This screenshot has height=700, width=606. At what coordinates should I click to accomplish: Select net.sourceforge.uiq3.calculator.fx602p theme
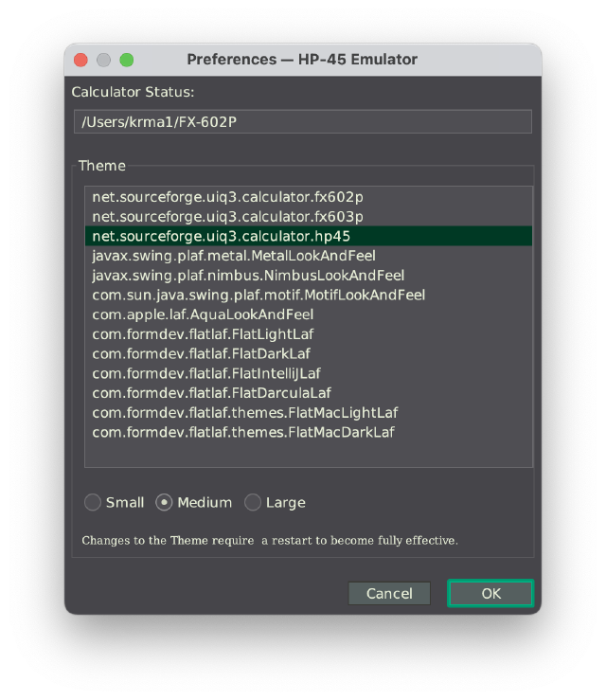[x=309, y=197]
